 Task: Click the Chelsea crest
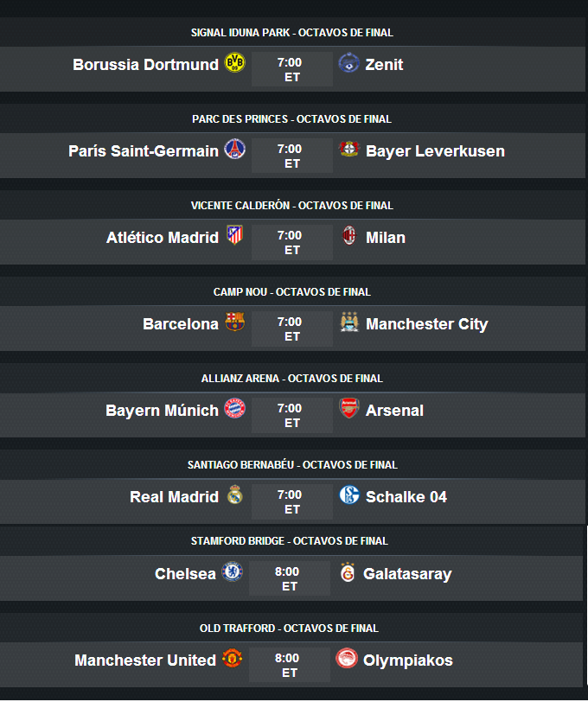click(232, 571)
